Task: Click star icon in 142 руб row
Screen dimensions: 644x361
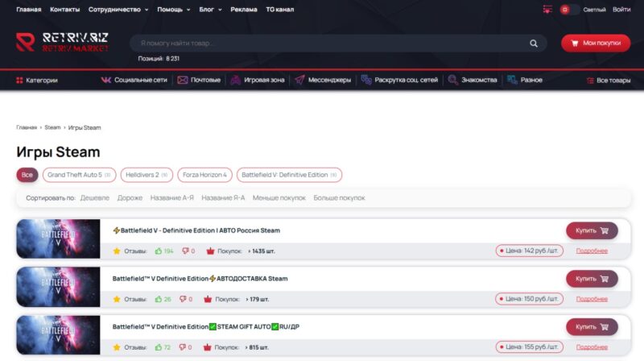Action: 117,251
